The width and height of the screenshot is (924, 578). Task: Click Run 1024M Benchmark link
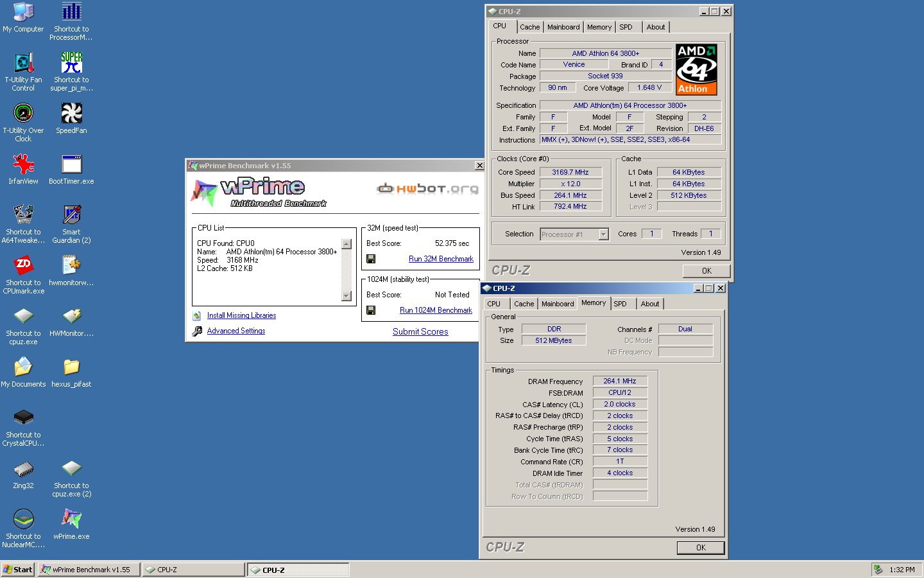coord(436,310)
